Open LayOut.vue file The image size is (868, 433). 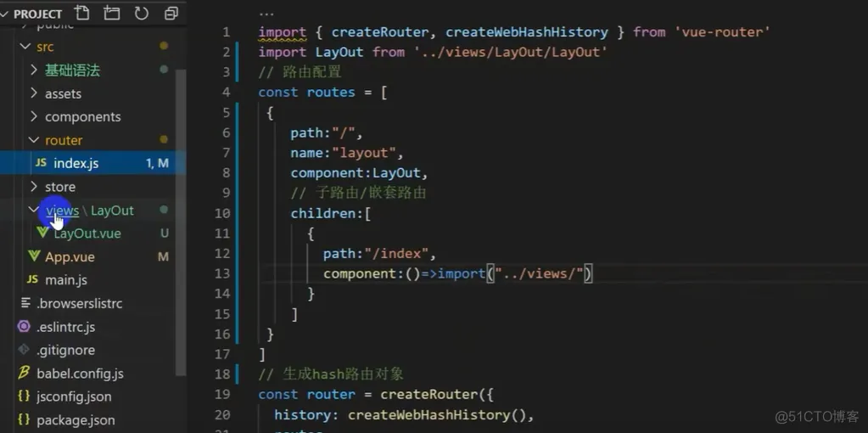87,233
